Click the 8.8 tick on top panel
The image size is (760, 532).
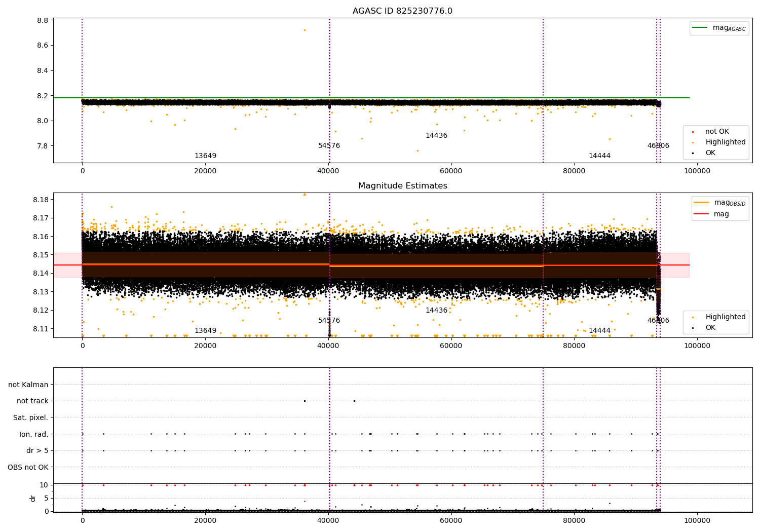pos(43,20)
